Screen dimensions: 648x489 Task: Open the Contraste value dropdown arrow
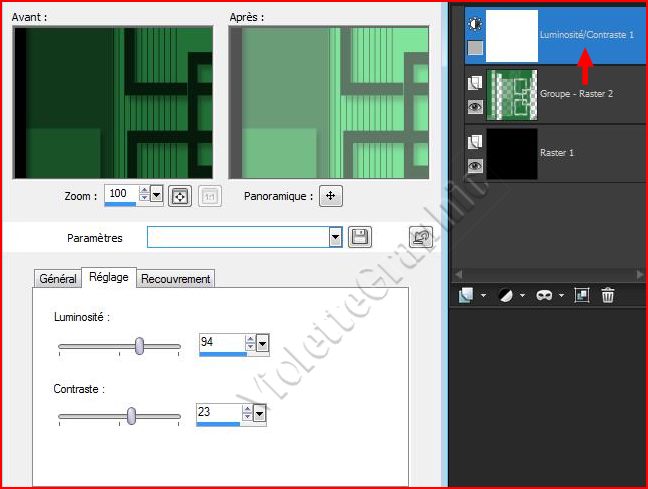[260, 413]
